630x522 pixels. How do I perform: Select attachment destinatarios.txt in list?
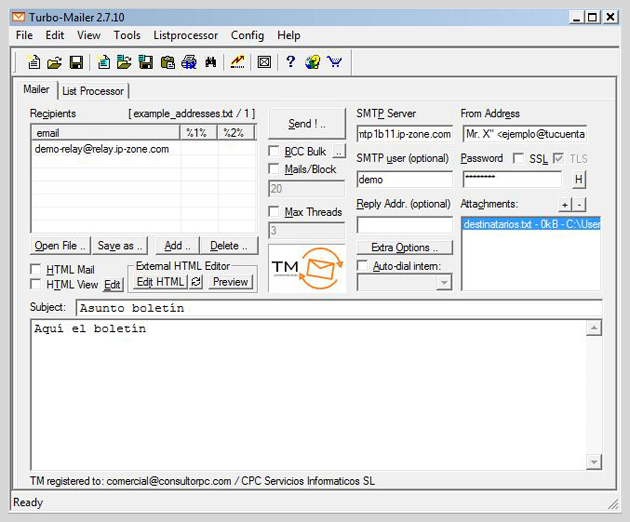coord(531,224)
